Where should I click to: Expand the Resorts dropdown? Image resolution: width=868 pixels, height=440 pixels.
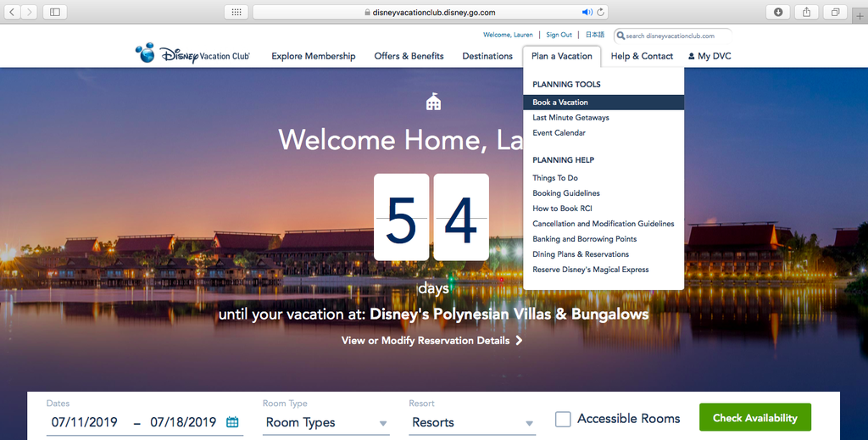(x=472, y=422)
